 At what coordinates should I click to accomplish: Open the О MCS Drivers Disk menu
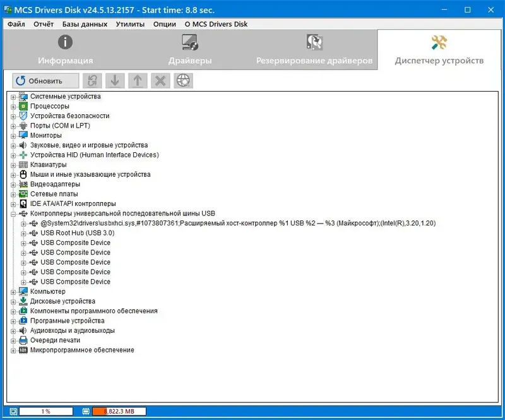(x=216, y=24)
